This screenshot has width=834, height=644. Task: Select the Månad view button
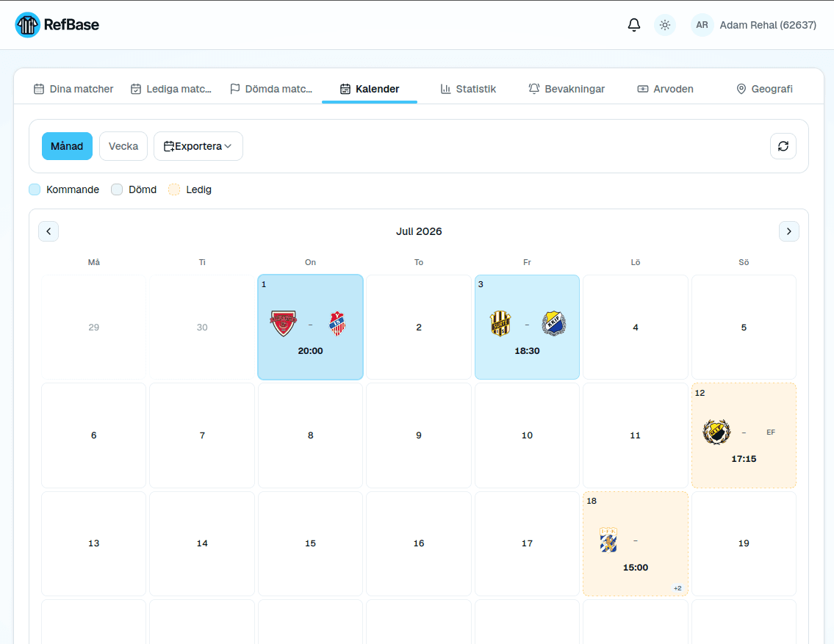(67, 146)
